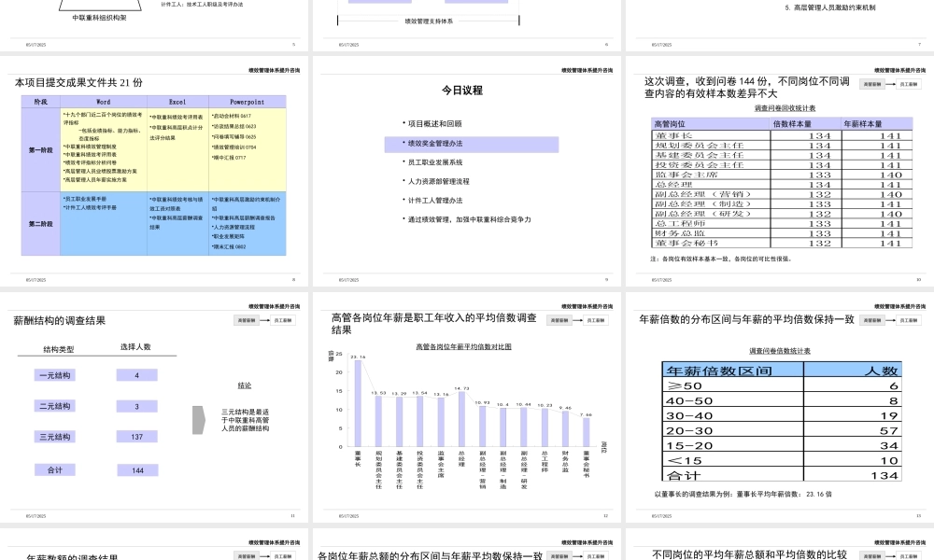Open the slide titled 薪酬结构的调查结果
Viewport: 934px width, 560px height.
point(154,407)
